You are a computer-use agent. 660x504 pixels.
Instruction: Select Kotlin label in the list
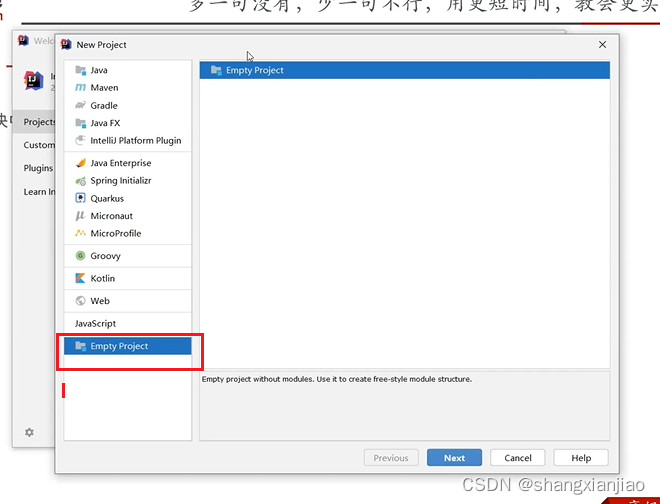click(x=103, y=278)
